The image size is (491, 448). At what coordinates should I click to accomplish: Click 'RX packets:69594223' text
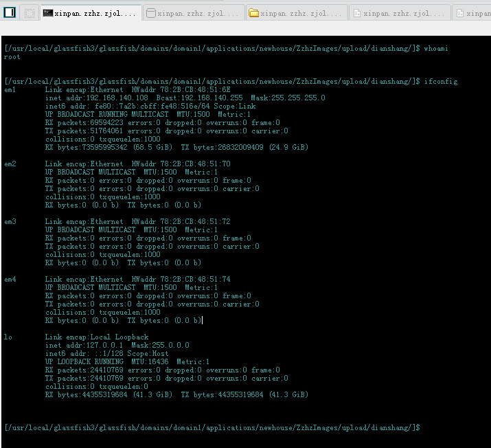84,122
